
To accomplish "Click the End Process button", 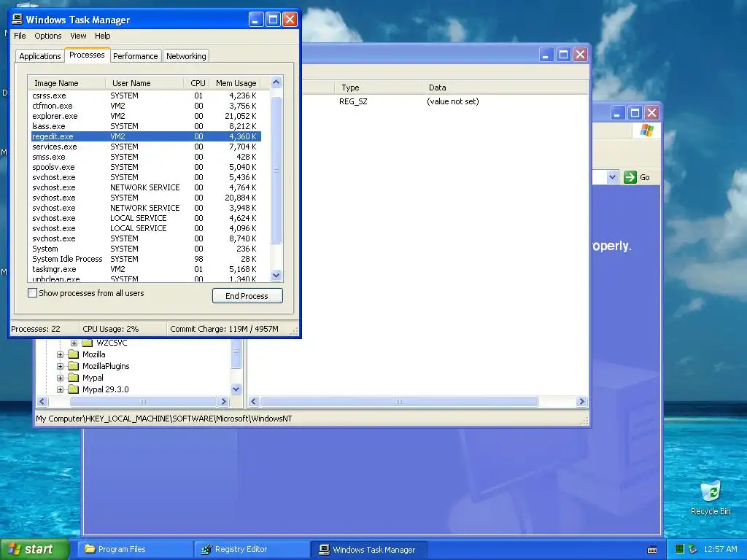I will pyautogui.click(x=247, y=296).
